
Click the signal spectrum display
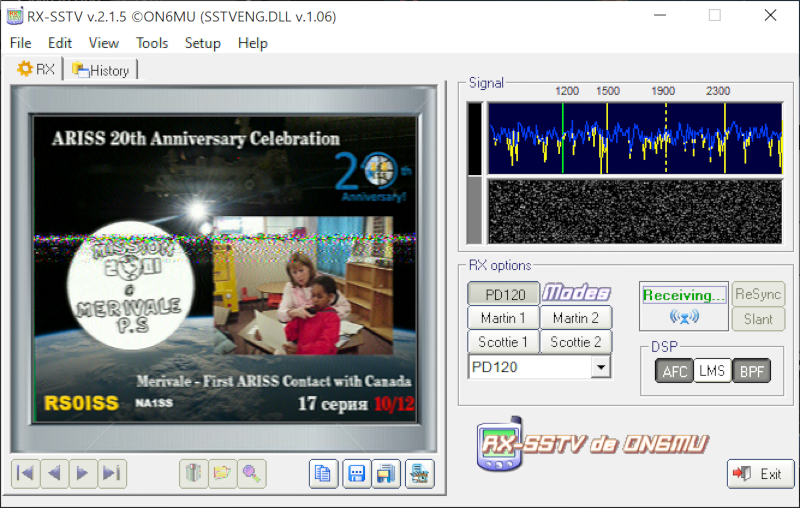[x=635, y=138]
